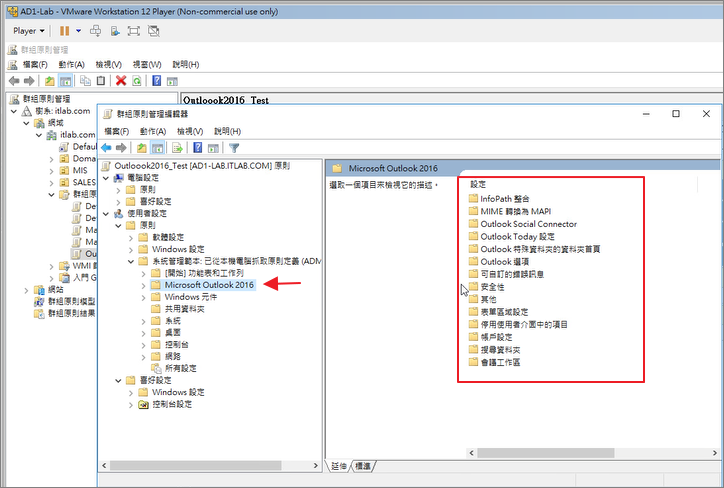The height and width of the screenshot is (488, 724).
Task: Click the VMware Unity mode icon
Action: click(x=153, y=31)
